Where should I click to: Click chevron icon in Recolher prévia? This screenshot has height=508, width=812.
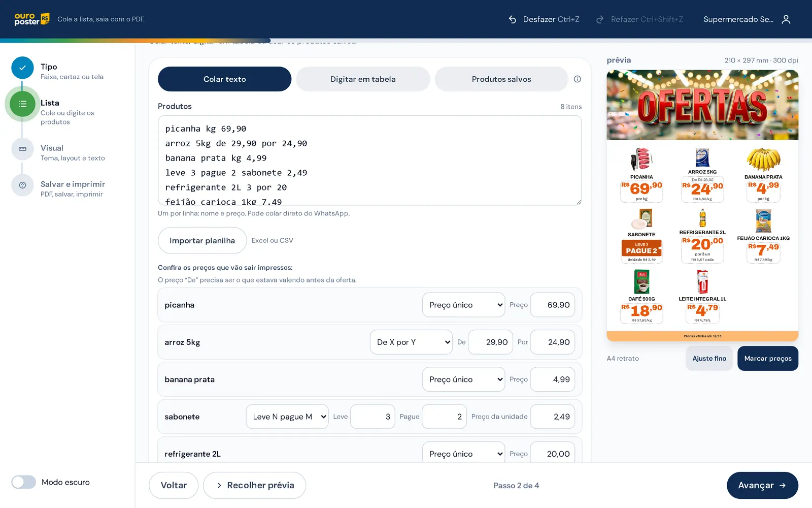[219, 486]
